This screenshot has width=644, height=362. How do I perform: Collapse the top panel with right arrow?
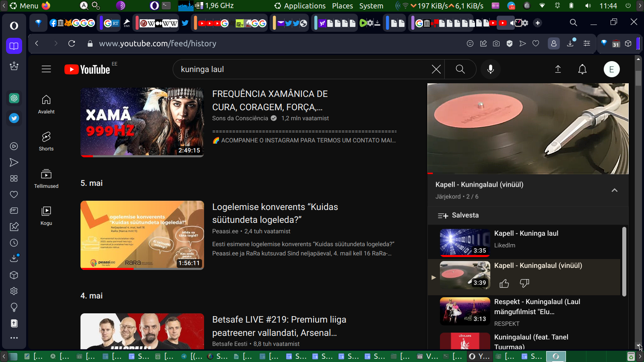[x=640, y=6]
